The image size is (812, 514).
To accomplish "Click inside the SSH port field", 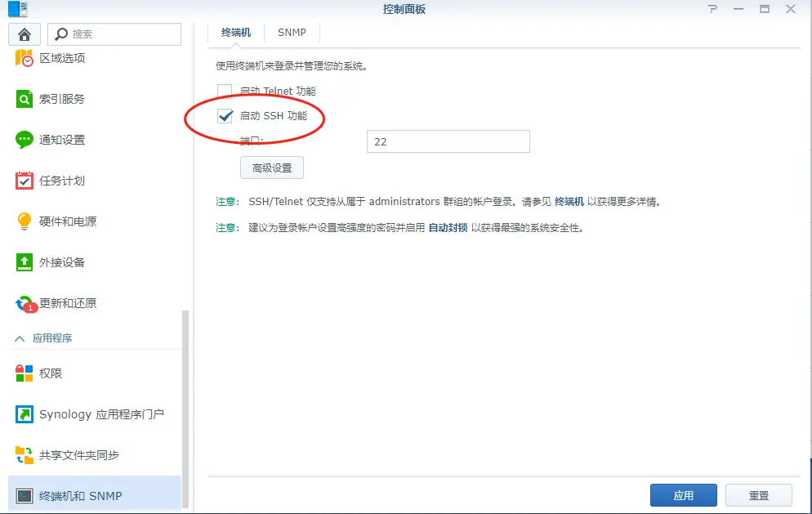I will [448, 141].
